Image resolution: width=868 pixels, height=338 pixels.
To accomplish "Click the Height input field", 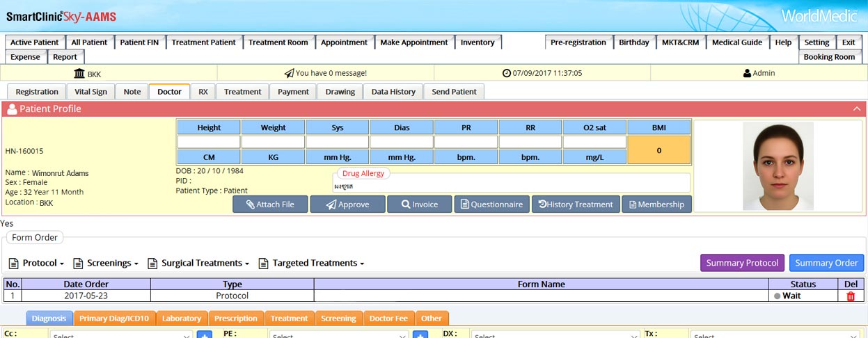I will pos(209,142).
